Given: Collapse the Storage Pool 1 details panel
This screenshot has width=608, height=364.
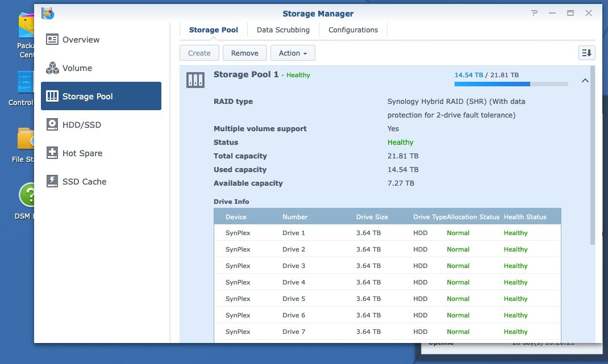Looking at the screenshot, I should [x=585, y=80].
